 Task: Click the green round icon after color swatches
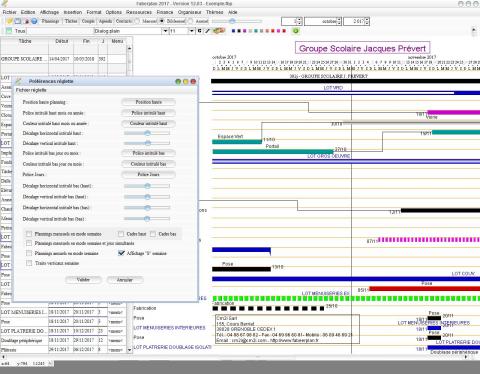click(295, 31)
